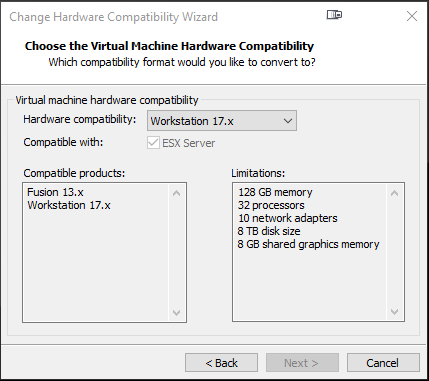Click Limitations list scroll down arrow

(x=395, y=312)
